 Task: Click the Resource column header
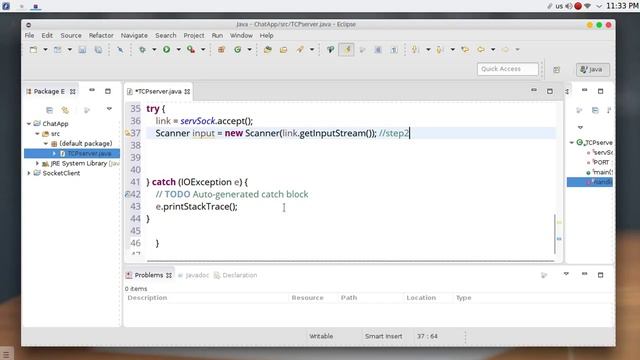point(307,298)
